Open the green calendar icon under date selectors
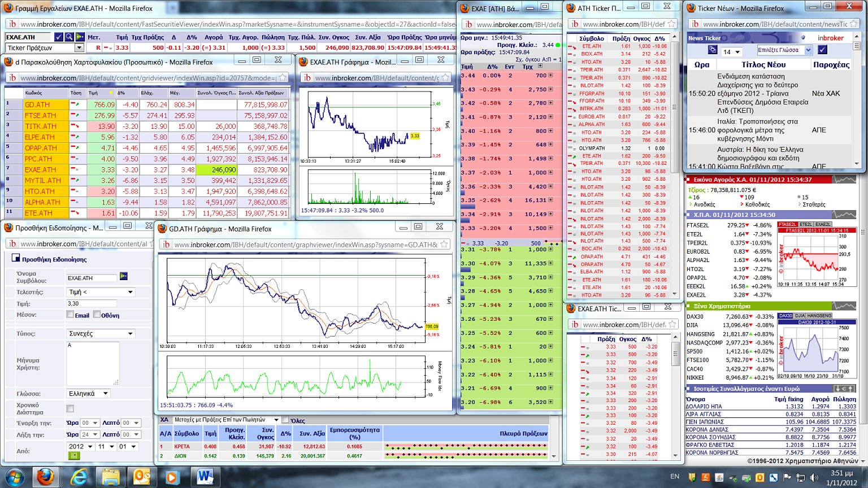 (73, 456)
